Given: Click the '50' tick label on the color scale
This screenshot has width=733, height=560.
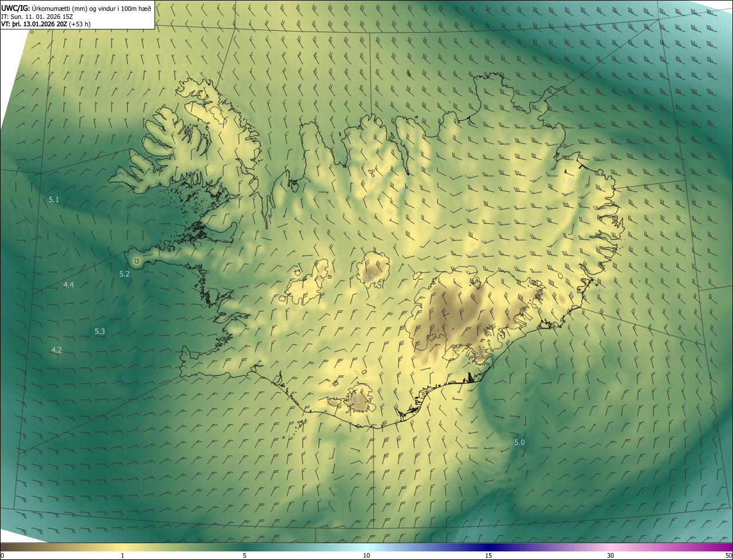Looking at the screenshot, I should [x=728, y=555].
